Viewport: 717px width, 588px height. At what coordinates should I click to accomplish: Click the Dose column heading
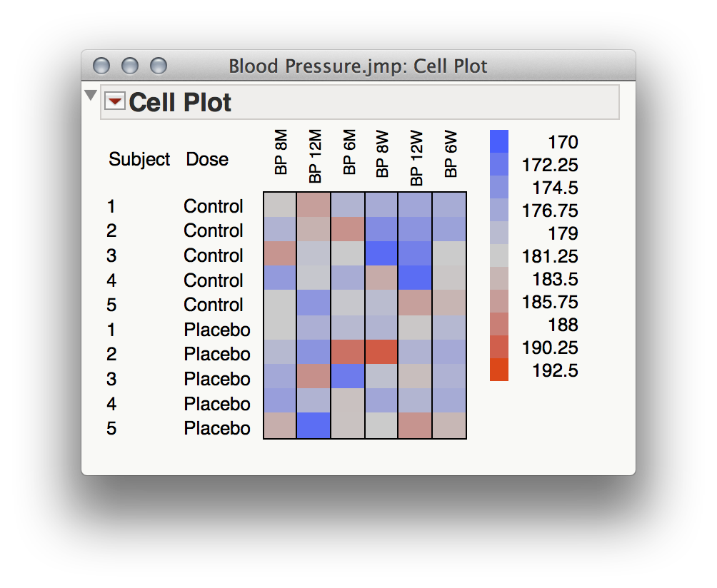tap(208, 159)
